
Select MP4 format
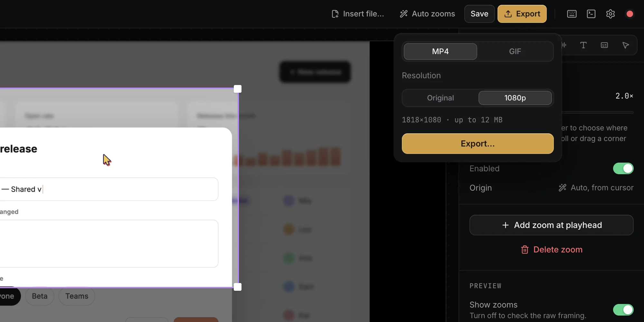pos(440,52)
